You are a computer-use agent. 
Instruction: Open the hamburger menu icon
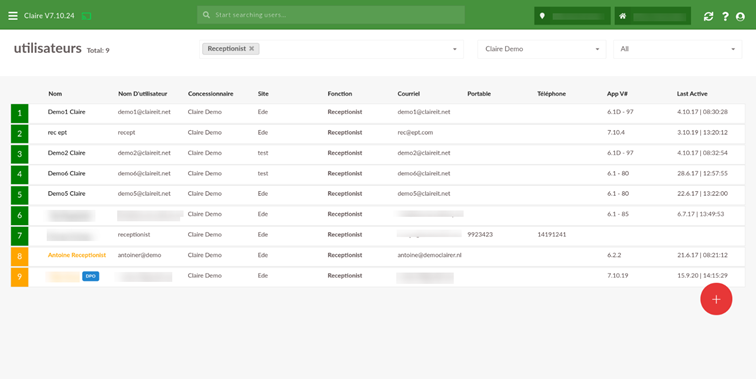pos(13,15)
